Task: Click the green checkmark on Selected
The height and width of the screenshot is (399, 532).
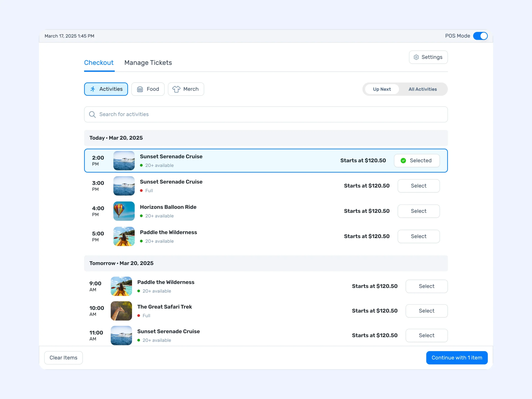Action: [403, 160]
